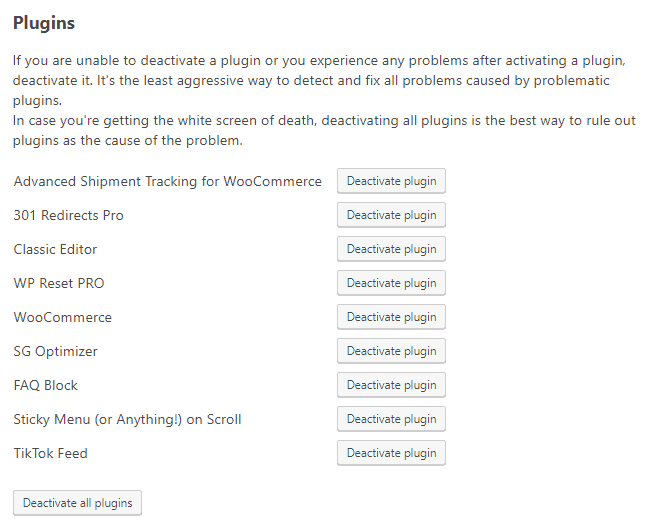Select the FAQ Block plugin label
This screenshot has height=527, width=664.
click(x=46, y=385)
